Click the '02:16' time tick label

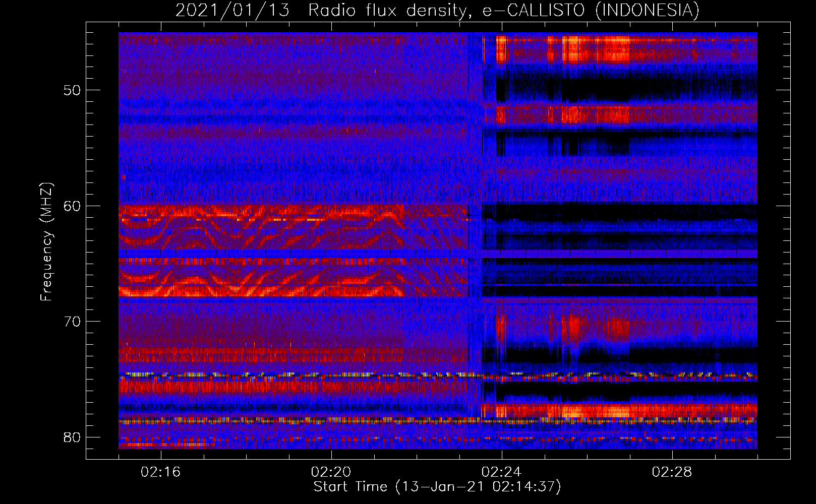(161, 472)
